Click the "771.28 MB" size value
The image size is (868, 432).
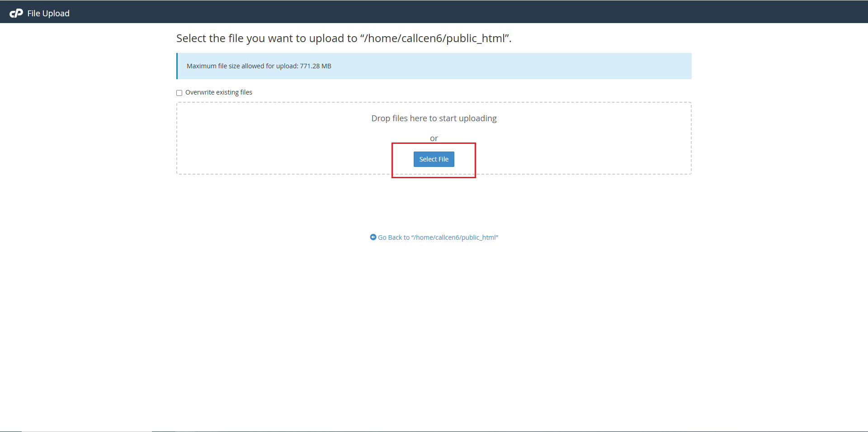(x=316, y=66)
